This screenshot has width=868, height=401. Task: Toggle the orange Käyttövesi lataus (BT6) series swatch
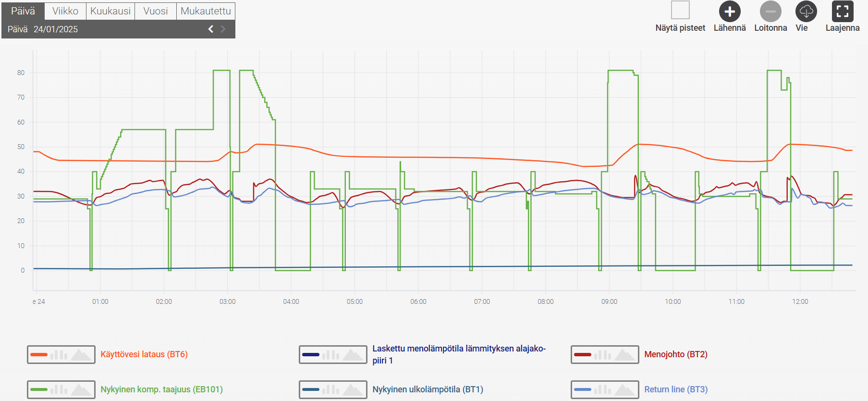pos(61,355)
